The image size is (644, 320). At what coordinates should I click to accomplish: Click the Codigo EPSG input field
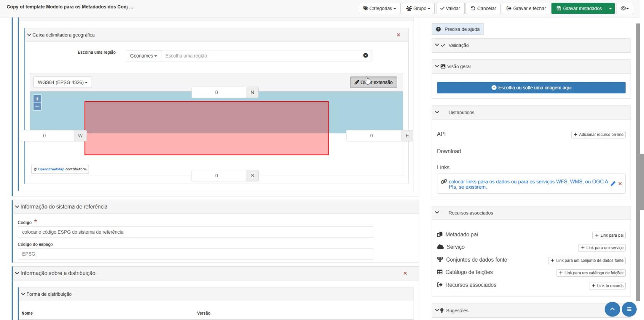click(195, 232)
